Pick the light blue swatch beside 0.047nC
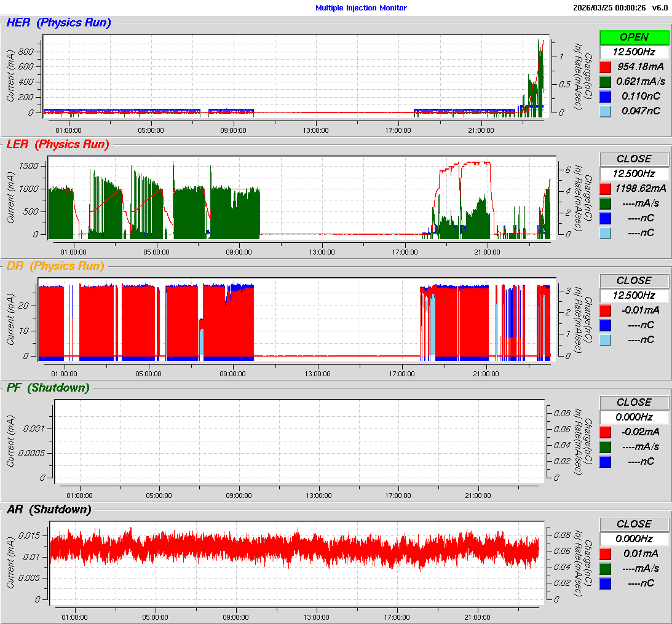The height and width of the screenshot is (624, 672). (605, 111)
